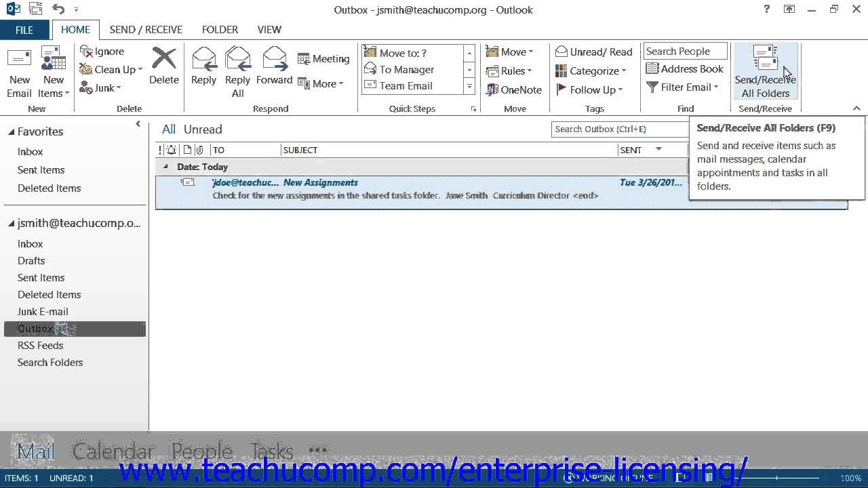Create a New Email message
Screen dimensions: 868x488
(20, 73)
